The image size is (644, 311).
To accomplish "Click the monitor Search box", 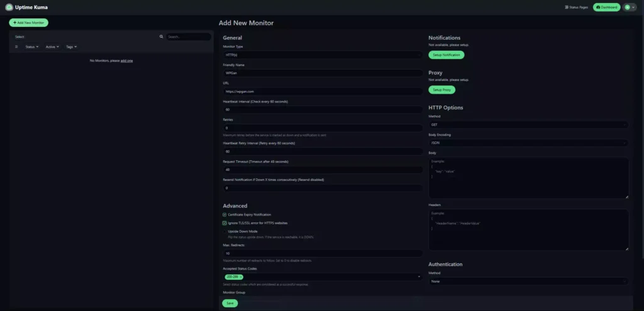I will 189,36.
